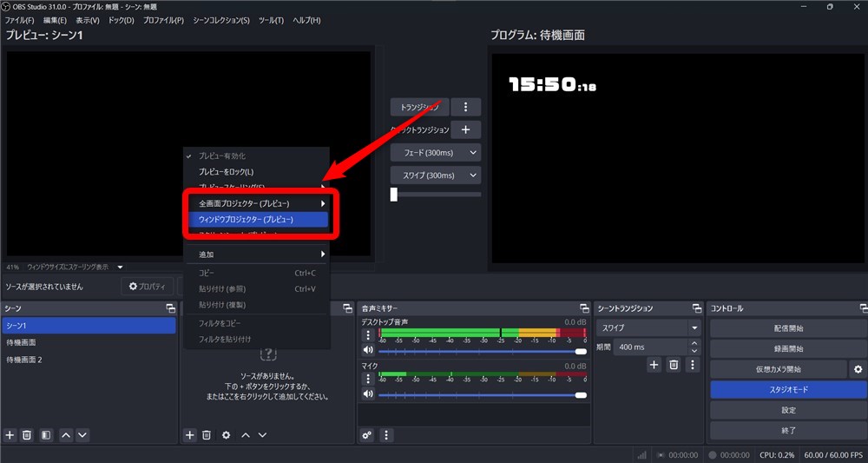Select 待機画面 2 scene
The height and width of the screenshot is (463, 868).
pyautogui.click(x=89, y=360)
